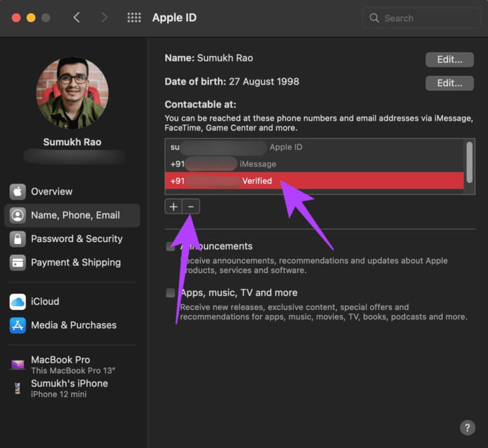Select the +91 Verified number row
This screenshot has width=488, height=448.
click(x=315, y=180)
